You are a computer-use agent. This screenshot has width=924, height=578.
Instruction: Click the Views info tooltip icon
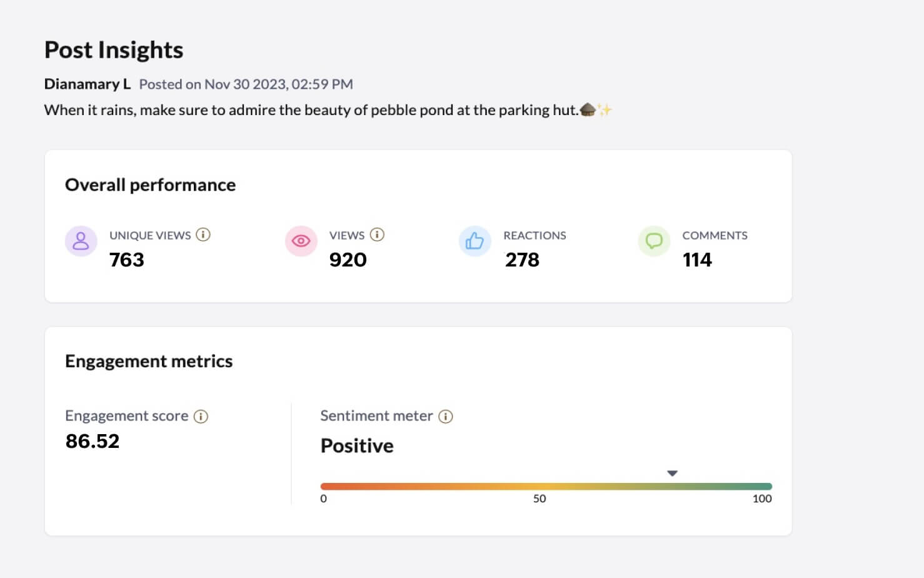point(377,235)
